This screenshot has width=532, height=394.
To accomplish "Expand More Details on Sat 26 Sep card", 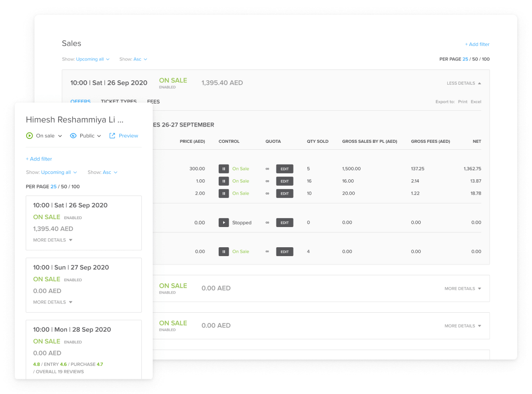I will (x=53, y=240).
